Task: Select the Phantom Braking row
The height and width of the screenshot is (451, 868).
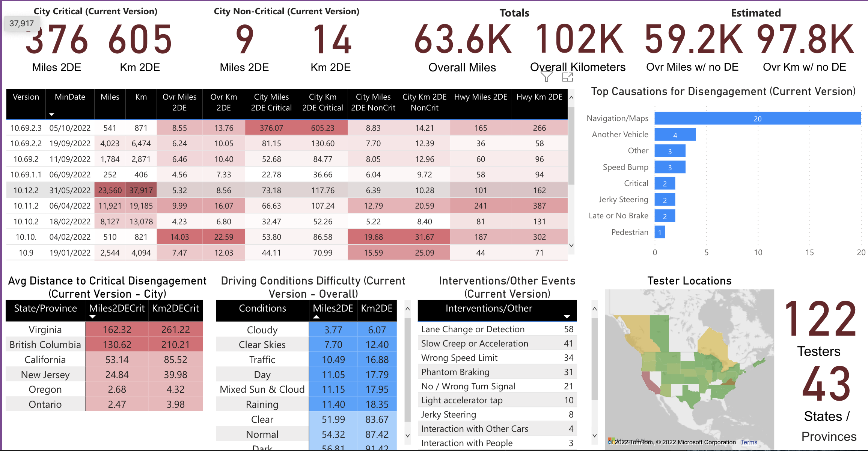Action: click(455, 372)
